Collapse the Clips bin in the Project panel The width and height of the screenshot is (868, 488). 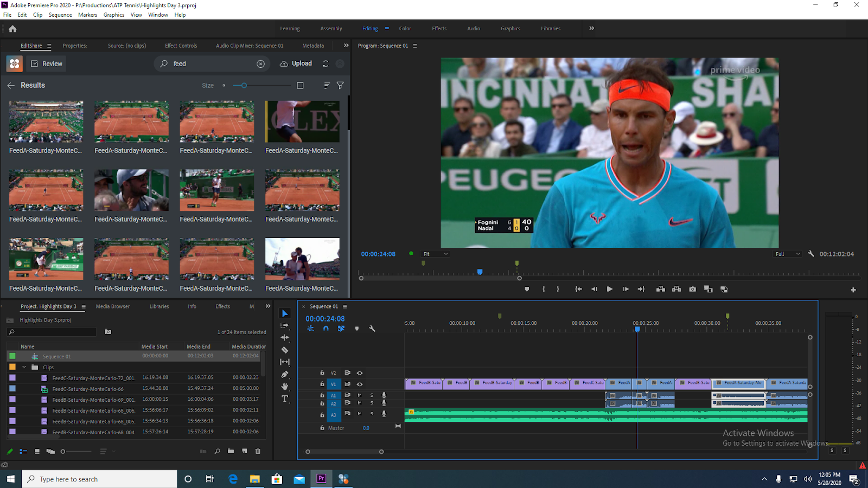pyautogui.click(x=24, y=367)
